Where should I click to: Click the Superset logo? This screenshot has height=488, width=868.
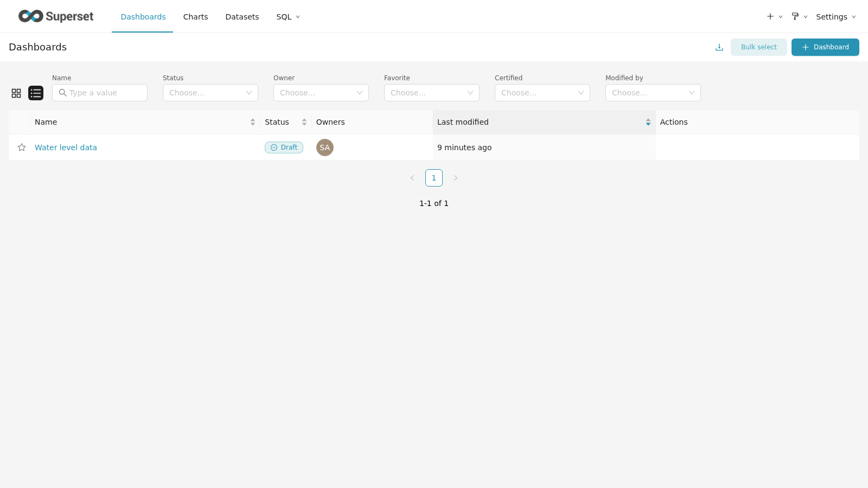coord(56,16)
